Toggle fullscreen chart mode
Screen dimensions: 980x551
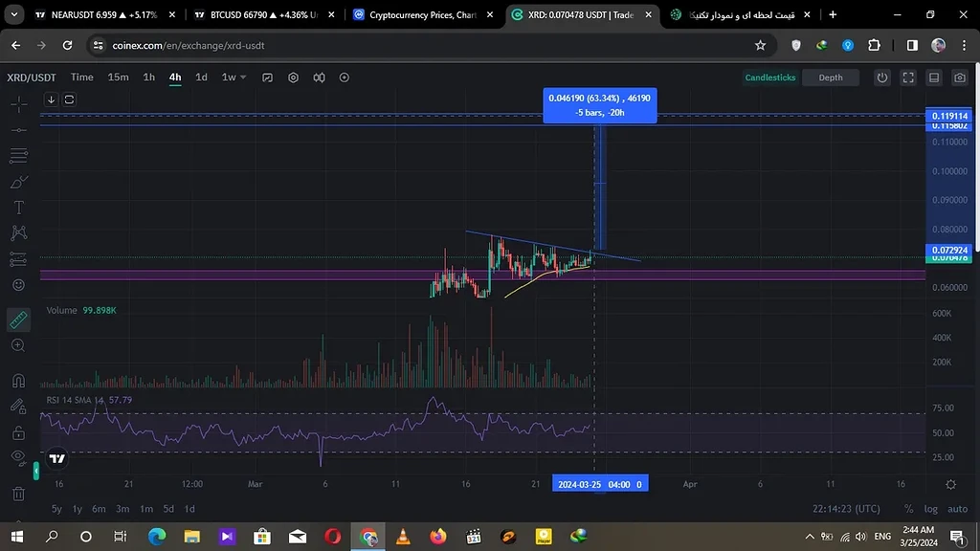[x=907, y=77]
